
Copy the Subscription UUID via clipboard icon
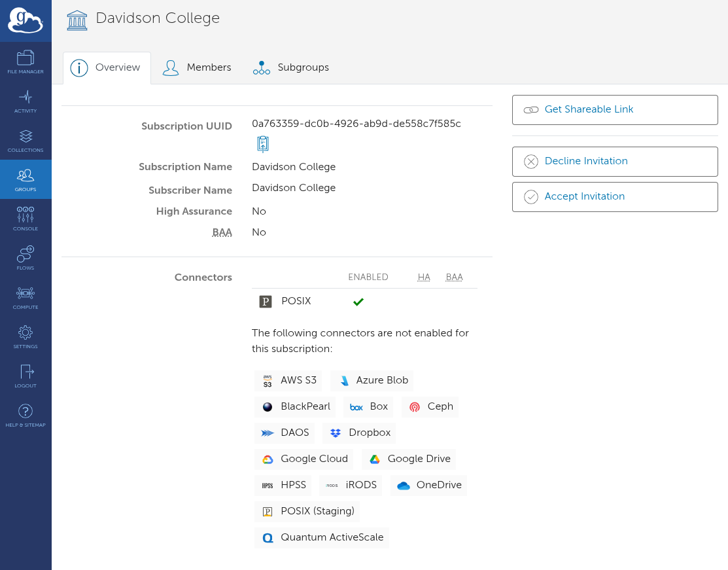click(263, 144)
